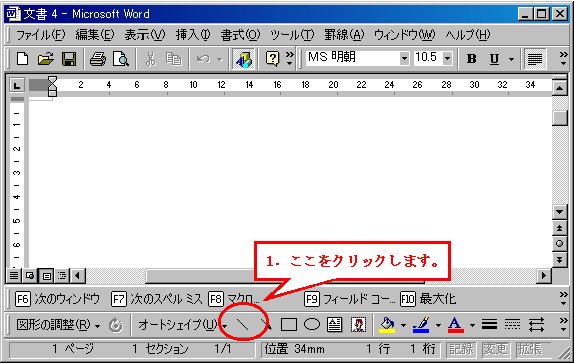Select the Rectangle drawing tool

[288, 324]
